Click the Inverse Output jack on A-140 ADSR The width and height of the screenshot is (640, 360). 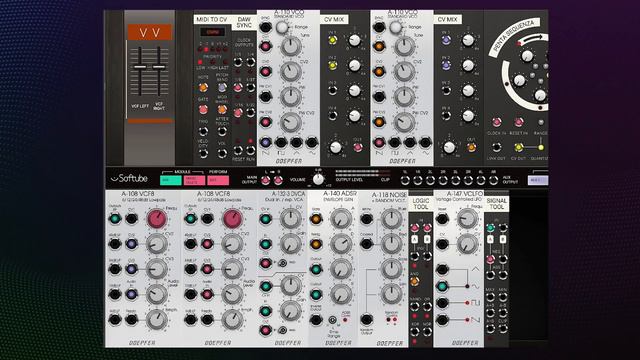[316, 320]
